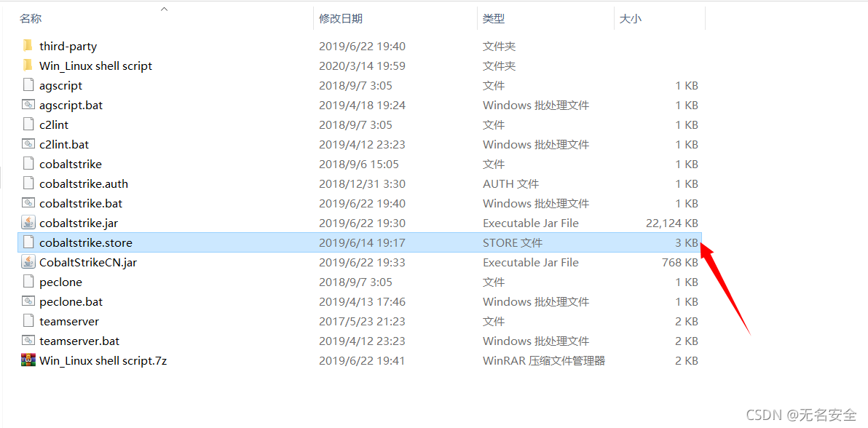Click the Win_Linux shell script folder icon
This screenshot has height=428, width=868.
pyautogui.click(x=28, y=66)
